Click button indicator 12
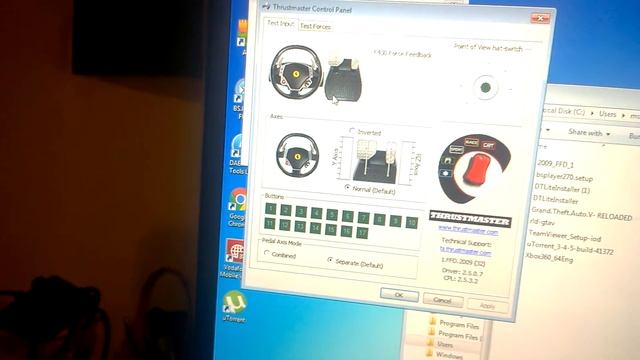 (284, 224)
